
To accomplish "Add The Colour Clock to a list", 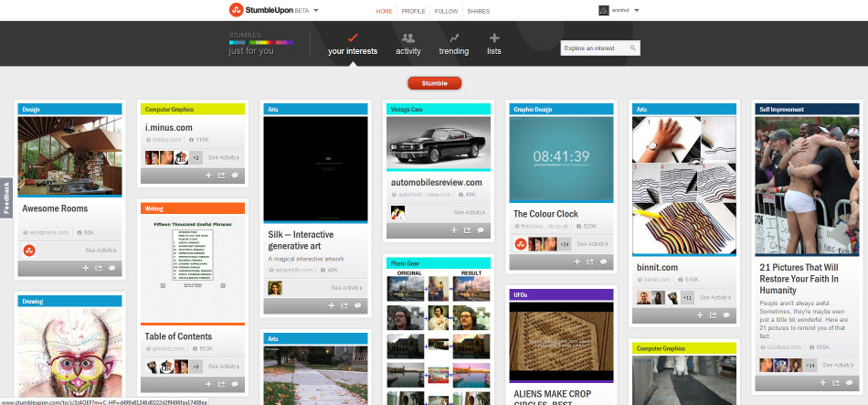I will pyautogui.click(x=577, y=262).
